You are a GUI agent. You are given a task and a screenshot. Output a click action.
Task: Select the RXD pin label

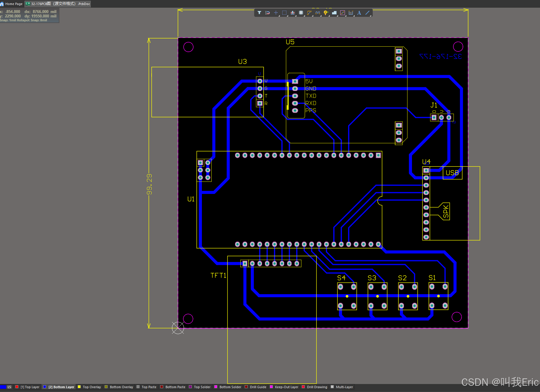311,103
